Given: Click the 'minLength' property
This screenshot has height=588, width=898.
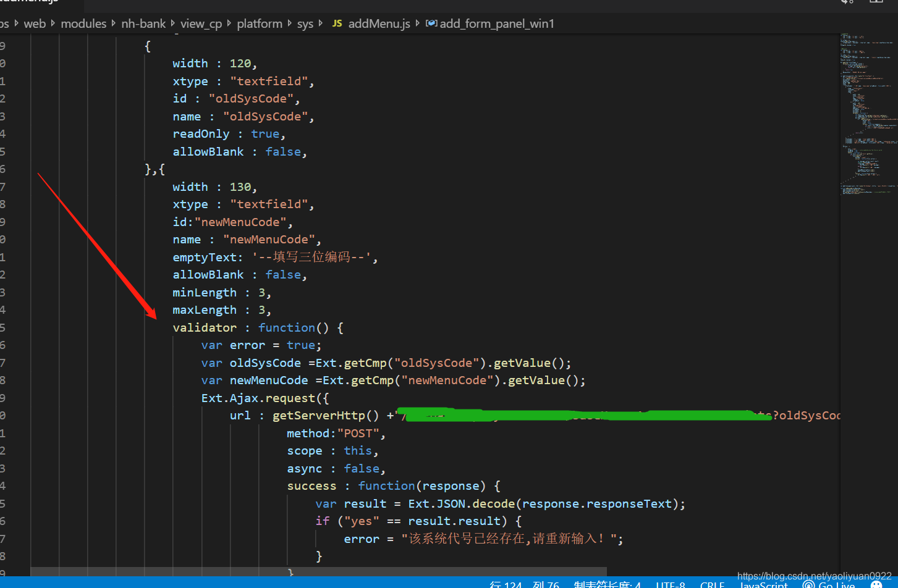Looking at the screenshot, I should click(205, 292).
